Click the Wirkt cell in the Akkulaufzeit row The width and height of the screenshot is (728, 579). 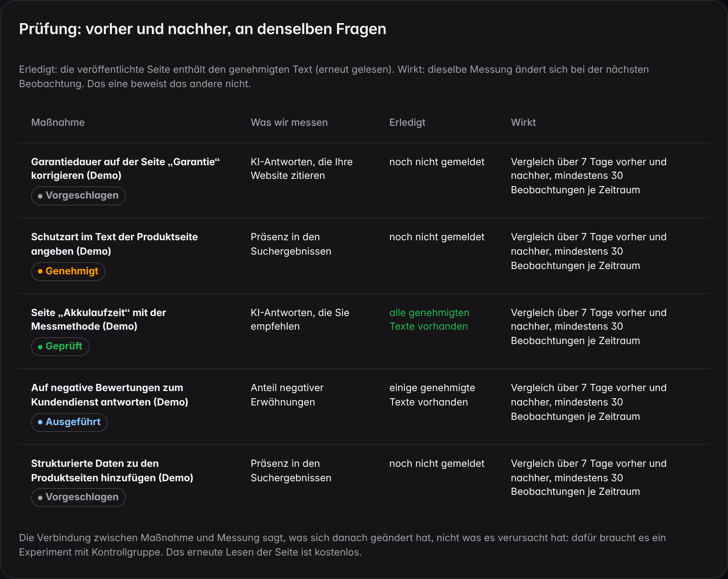pos(588,327)
